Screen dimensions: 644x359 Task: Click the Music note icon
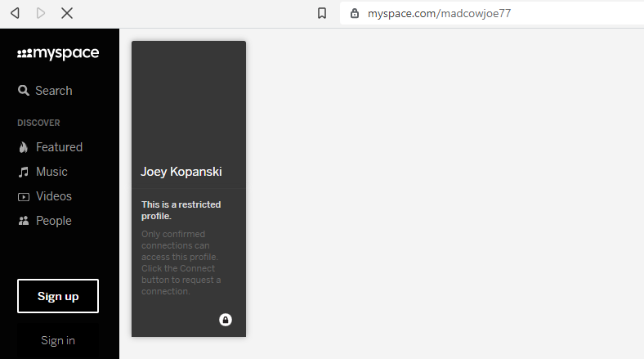[x=24, y=172]
